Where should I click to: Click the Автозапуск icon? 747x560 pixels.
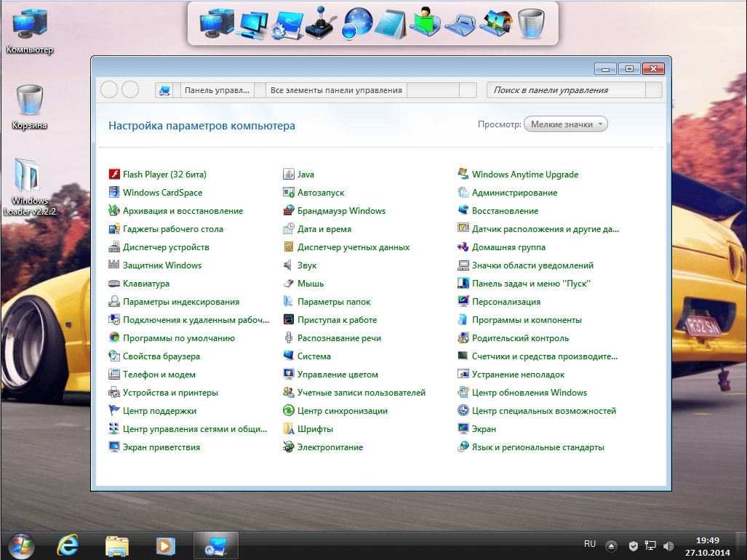pos(288,193)
